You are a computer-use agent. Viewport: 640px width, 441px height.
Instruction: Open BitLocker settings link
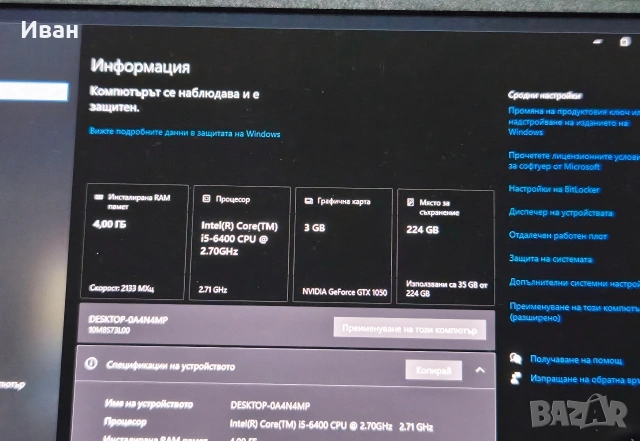tap(553, 189)
